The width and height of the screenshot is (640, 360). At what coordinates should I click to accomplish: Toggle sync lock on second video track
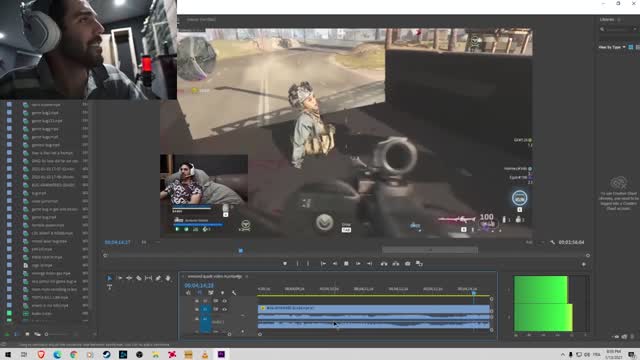click(216, 309)
